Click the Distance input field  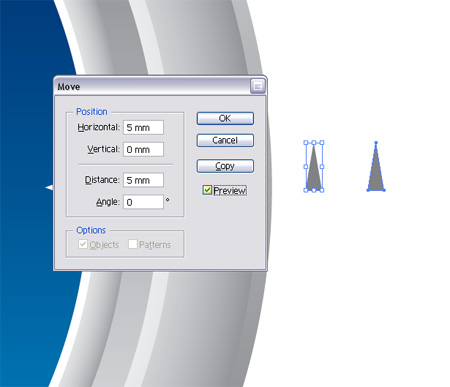143,180
